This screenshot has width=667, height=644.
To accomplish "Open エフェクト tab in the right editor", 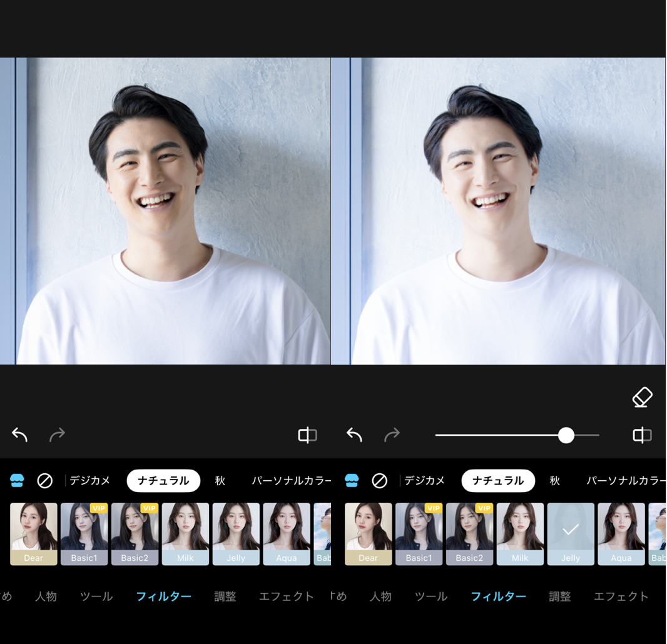I will (621, 596).
